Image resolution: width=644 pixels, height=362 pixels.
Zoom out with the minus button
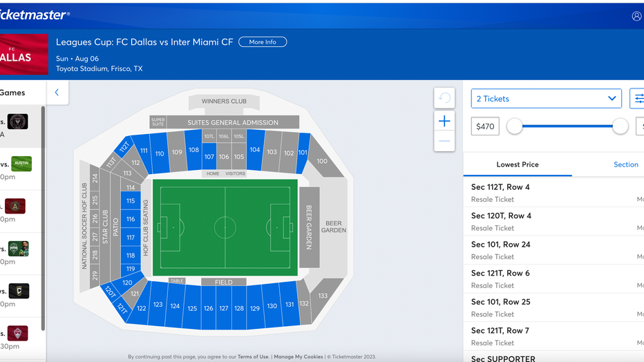(x=444, y=141)
